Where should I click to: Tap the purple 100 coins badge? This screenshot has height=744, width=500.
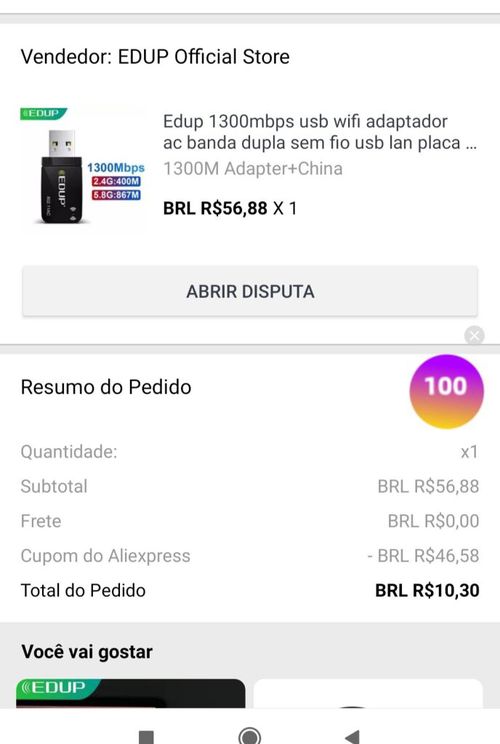click(x=446, y=391)
